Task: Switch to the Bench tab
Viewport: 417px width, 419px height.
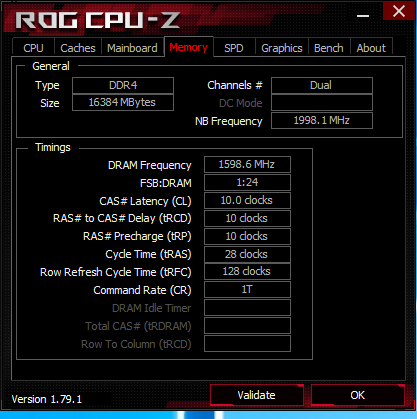Action: coord(329,48)
